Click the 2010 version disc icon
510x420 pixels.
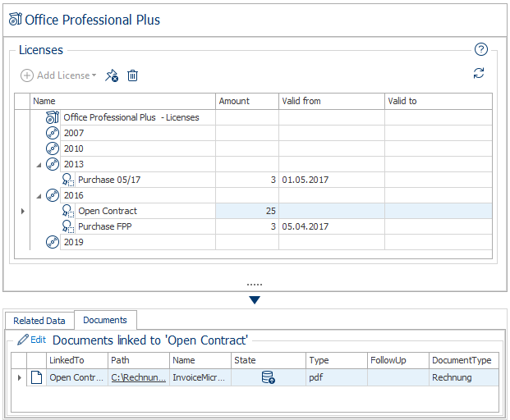click(53, 148)
